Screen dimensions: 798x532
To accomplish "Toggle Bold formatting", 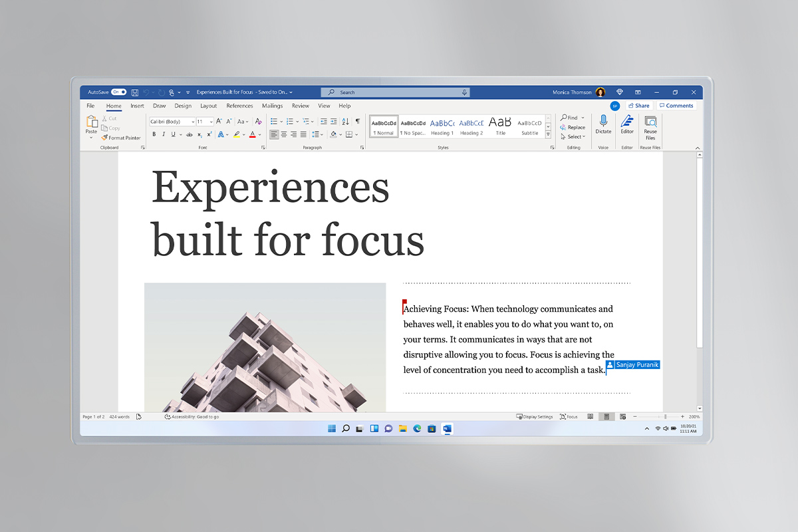I will click(x=154, y=134).
